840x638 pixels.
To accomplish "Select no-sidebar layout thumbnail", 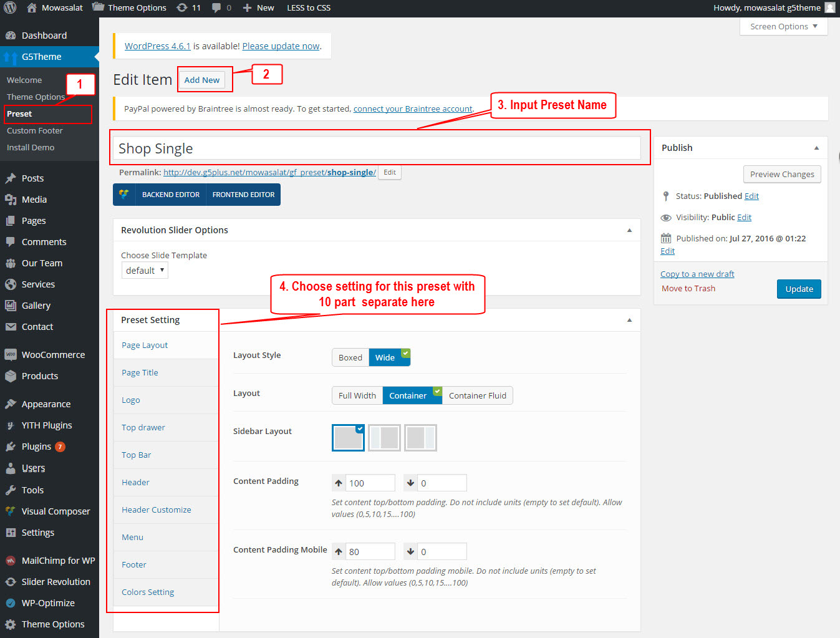I will pos(348,438).
